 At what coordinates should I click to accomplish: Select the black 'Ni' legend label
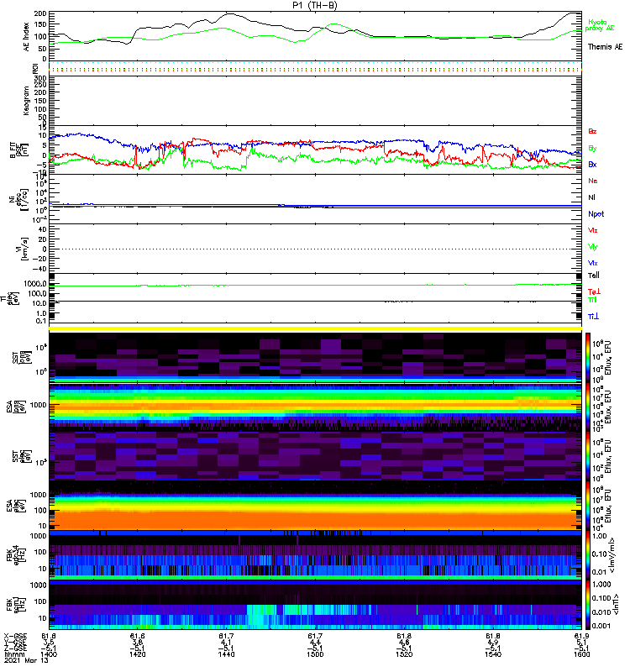point(591,197)
